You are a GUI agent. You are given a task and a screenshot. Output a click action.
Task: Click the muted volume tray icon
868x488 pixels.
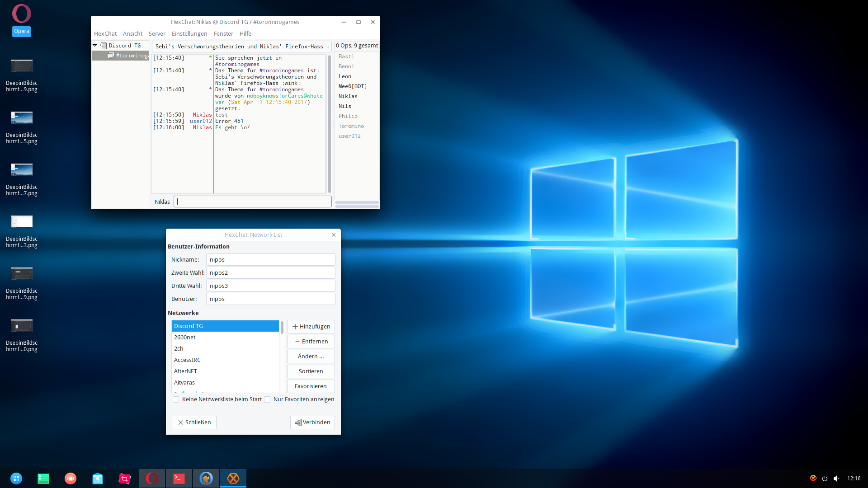point(836,478)
